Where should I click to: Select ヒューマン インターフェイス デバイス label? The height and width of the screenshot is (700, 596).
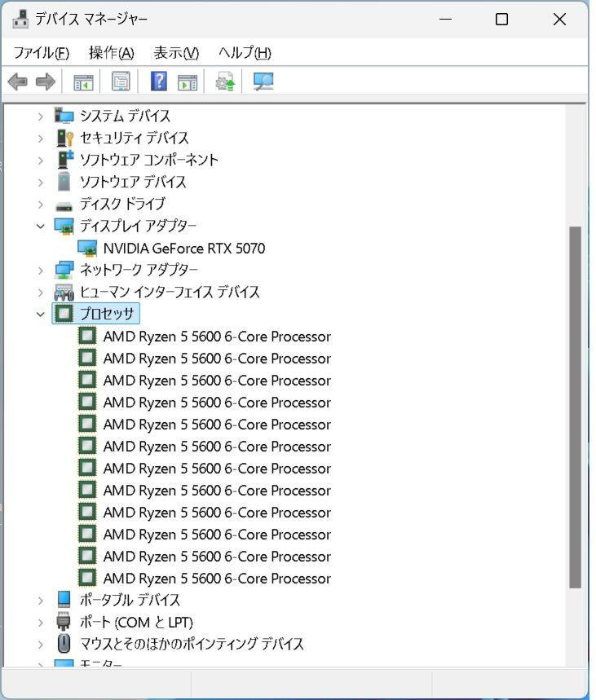coord(170,292)
